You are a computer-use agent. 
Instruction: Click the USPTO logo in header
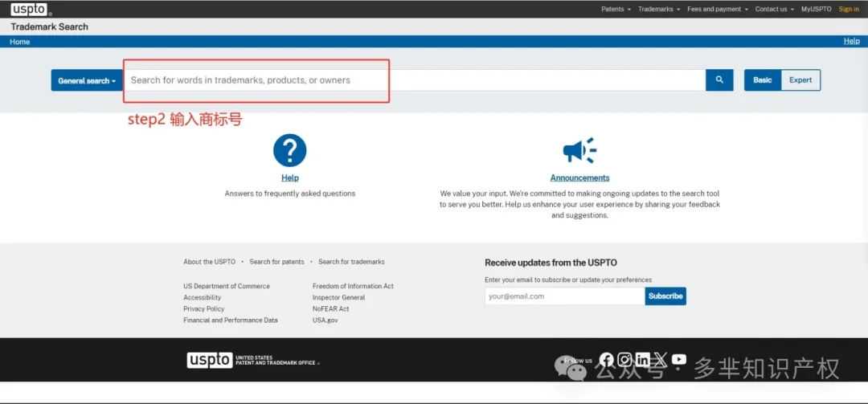tap(29, 9)
